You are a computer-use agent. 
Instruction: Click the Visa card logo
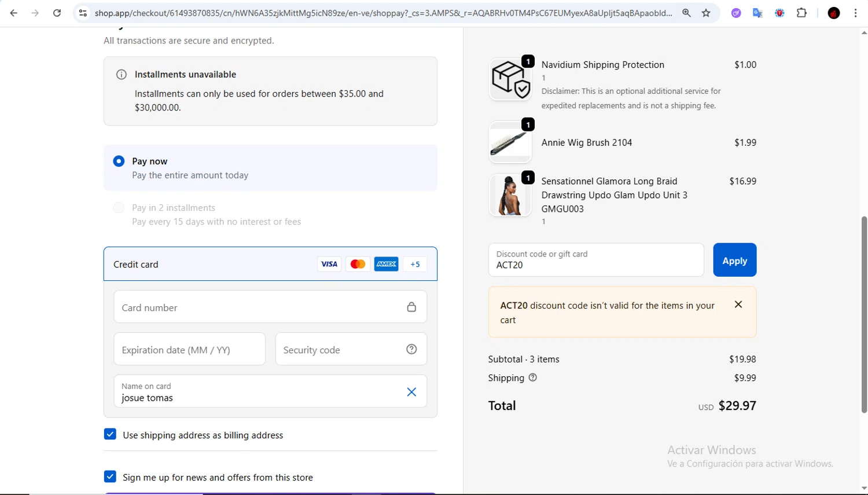click(x=329, y=264)
